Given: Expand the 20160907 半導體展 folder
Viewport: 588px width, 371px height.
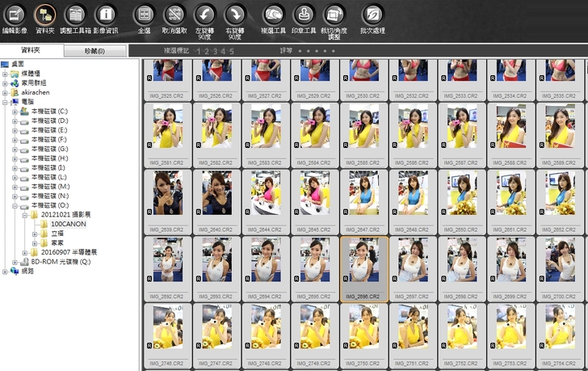Looking at the screenshot, I should coord(25,252).
